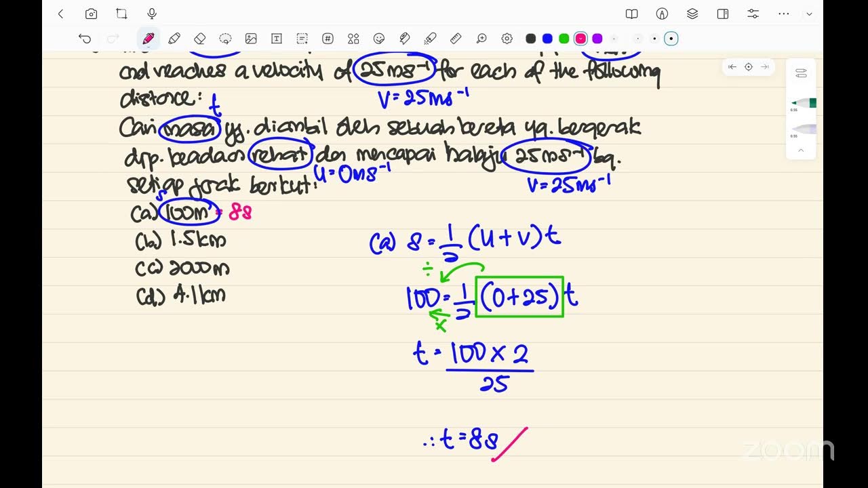
Task: Open handwriting-to-text selection tool
Action: [302, 39]
